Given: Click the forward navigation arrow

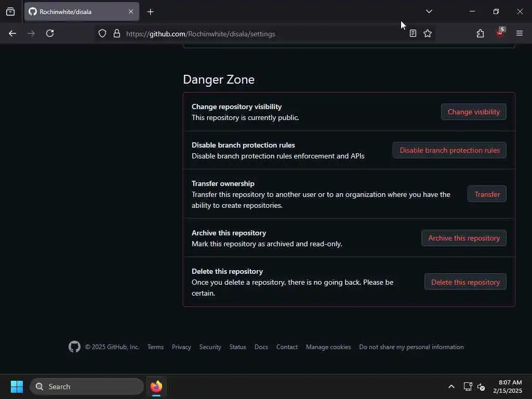Looking at the screenshot, I should click(x=31, y=34).
